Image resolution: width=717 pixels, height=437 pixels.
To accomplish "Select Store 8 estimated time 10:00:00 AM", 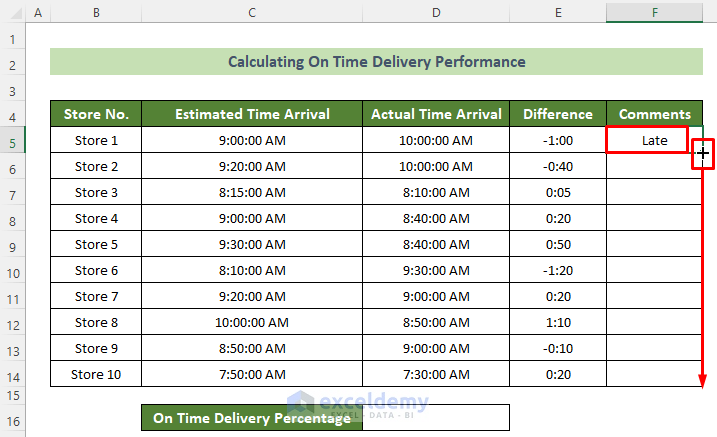I will coord(252,323).
